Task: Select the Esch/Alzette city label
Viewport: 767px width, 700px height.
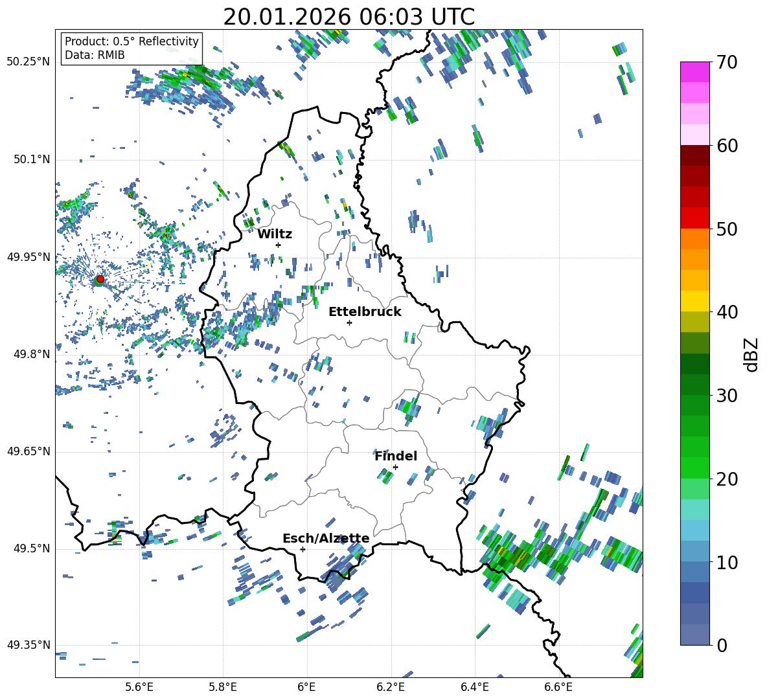Action: 325,538
